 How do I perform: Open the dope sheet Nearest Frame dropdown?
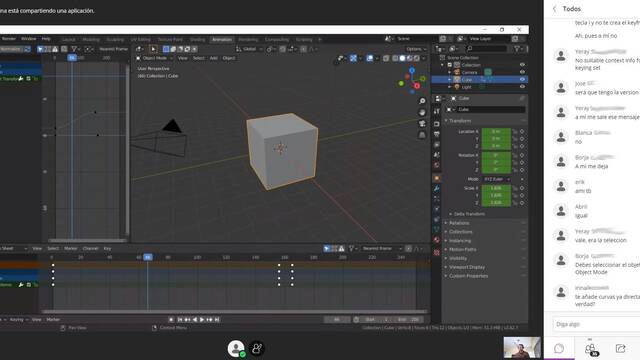click(381, 248)
